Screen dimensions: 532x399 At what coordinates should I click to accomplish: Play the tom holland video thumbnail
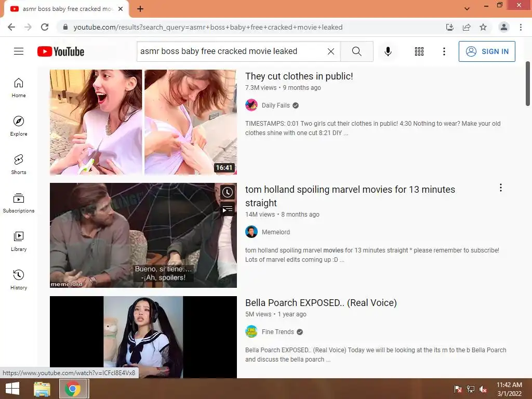(x=143, y=235)
